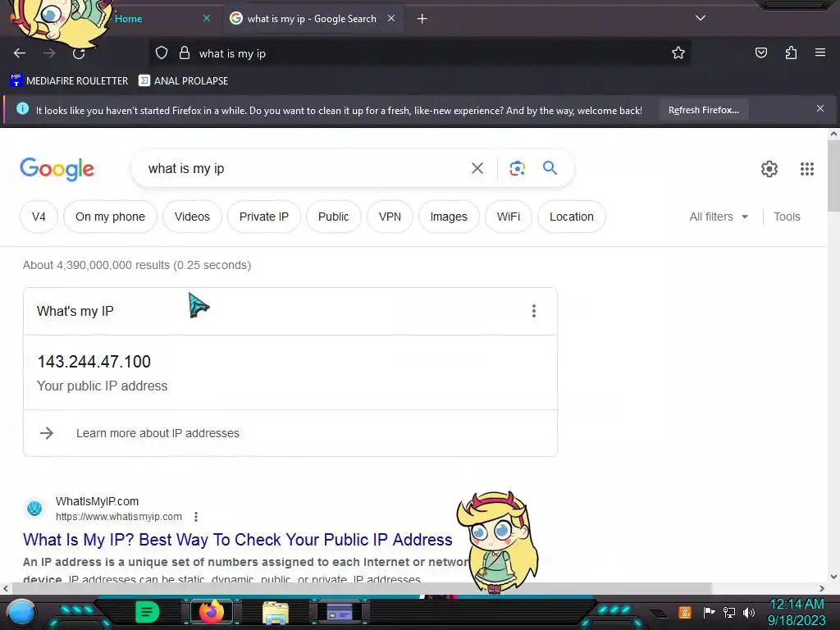Select the Public filter chip
Image resolution: width=840 pixels, height=630 pixels.
[334, 217]
